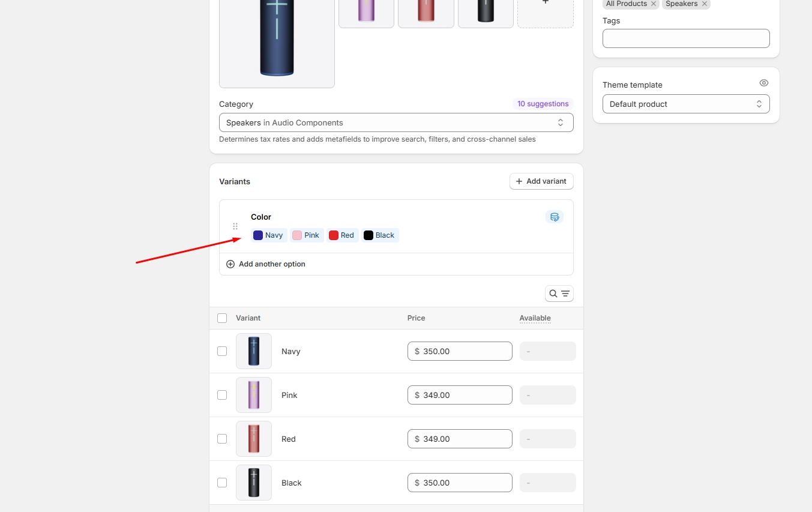The width and height of the screenshot is (812, 512).
Task: Remove the Speakers collection tag
Action: pos(705,4)
